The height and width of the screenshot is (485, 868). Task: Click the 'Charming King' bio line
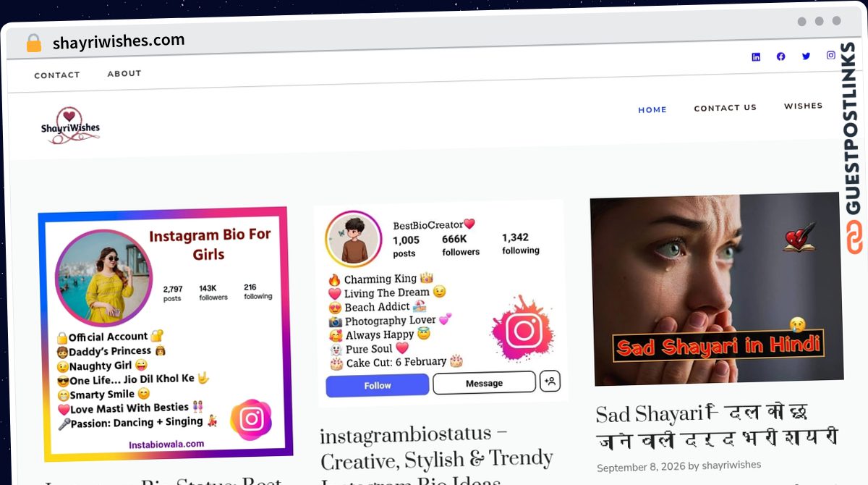[380, 279]
